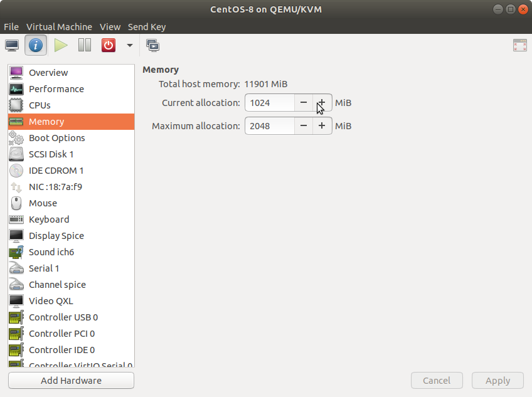Decrease Current allocation with minus button
The height and width of the screenshot is (397, 532).
[x=304, y=102]
